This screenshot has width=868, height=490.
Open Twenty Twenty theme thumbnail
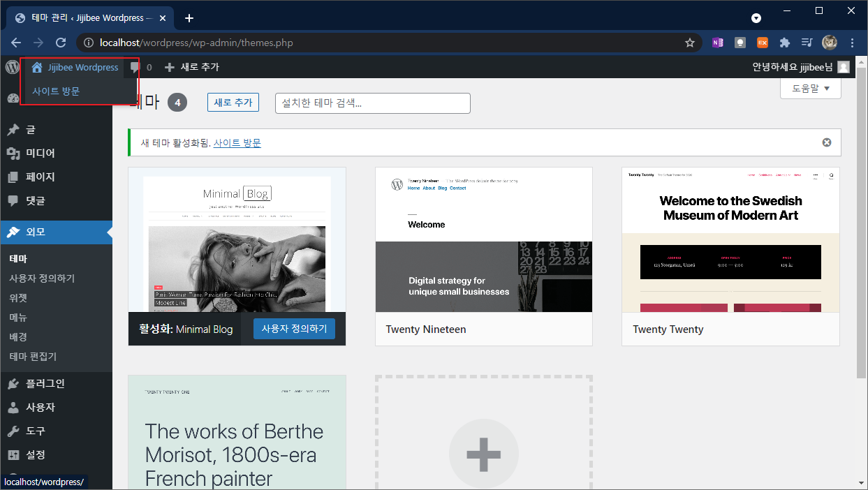[730, 239]
